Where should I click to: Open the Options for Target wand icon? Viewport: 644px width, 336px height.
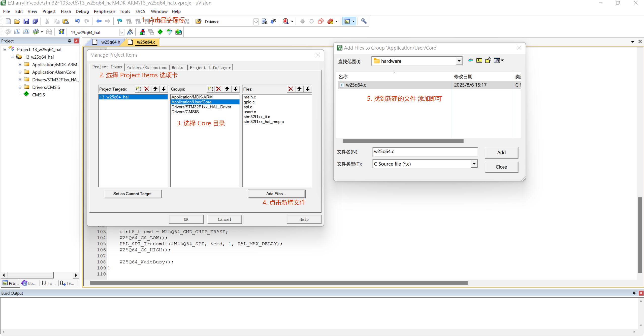(x=131, y=32)
